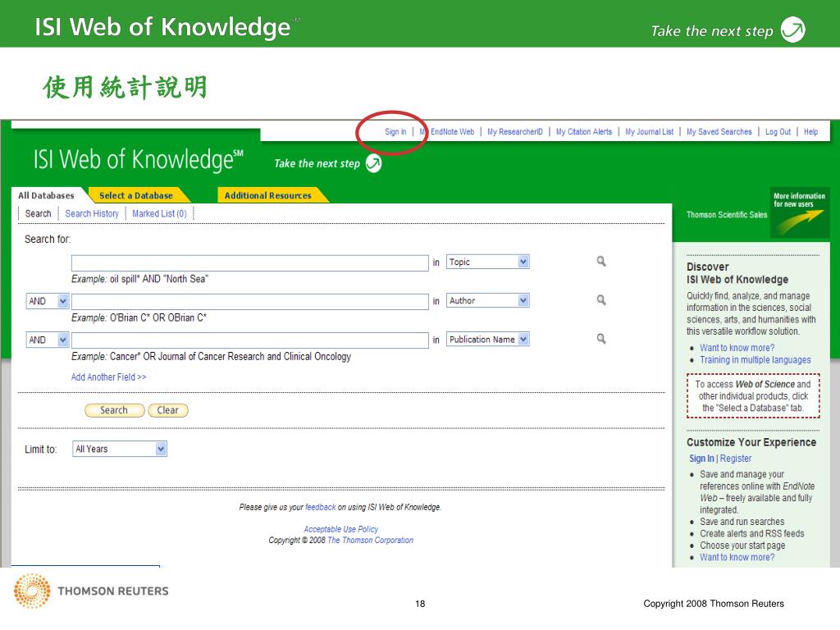Click the Clear button
This screenshot has height=630, width=840.
167,410
